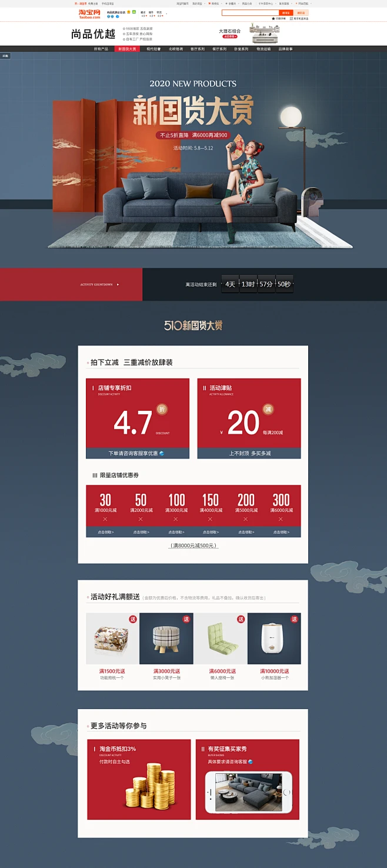Open the 物流运输 tab
This screenshot has width=387, height=868.
point(263,49)
